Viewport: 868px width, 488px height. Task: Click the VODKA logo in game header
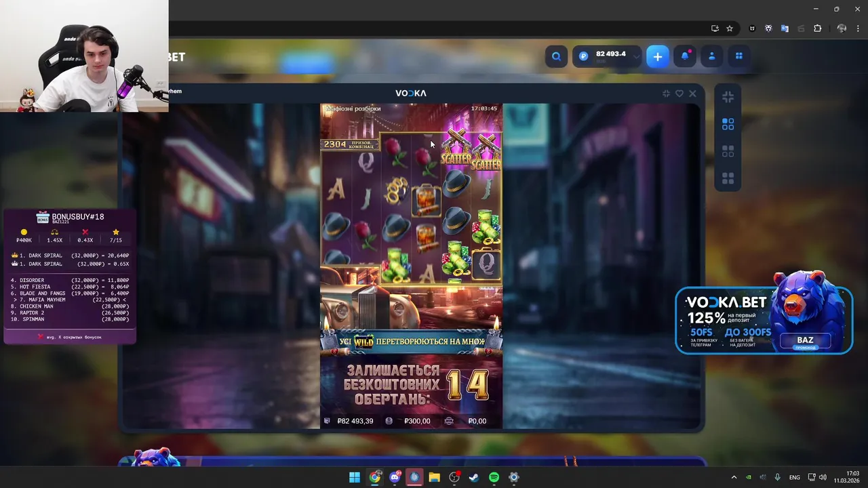(x=411, y=94)
